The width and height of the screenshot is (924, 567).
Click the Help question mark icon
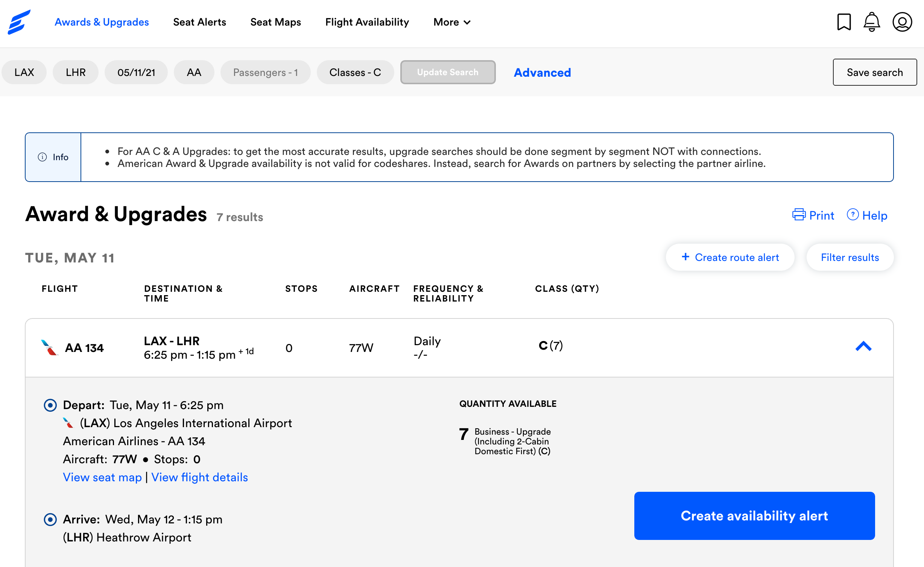click(x=853, y=215)
